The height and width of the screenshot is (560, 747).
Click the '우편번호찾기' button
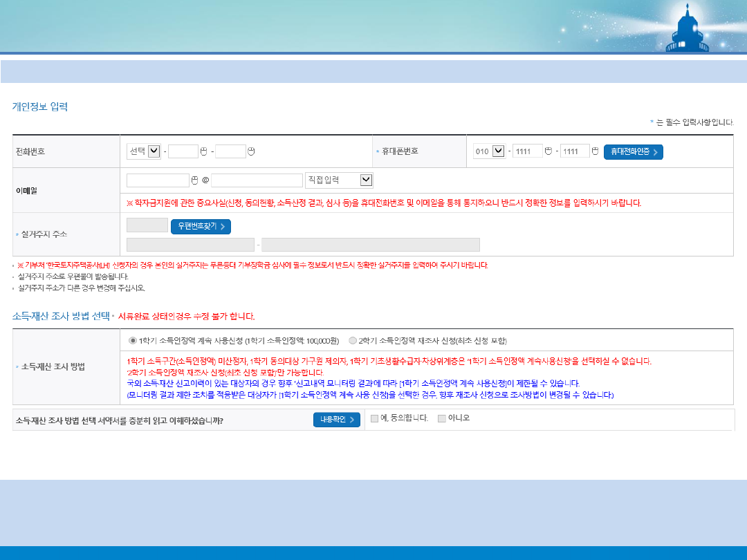click(x=201, y=226)
